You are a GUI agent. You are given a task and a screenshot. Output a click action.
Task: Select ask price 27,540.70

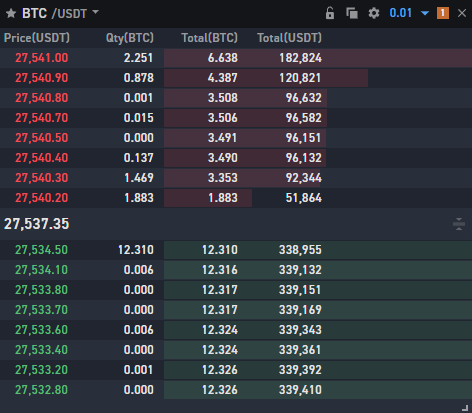42,118
